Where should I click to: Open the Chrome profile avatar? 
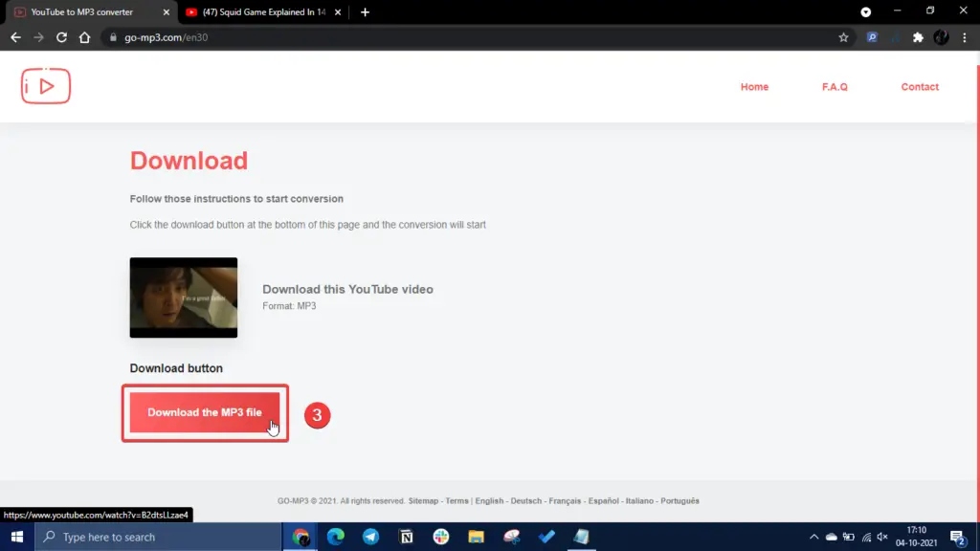(941, 37)
